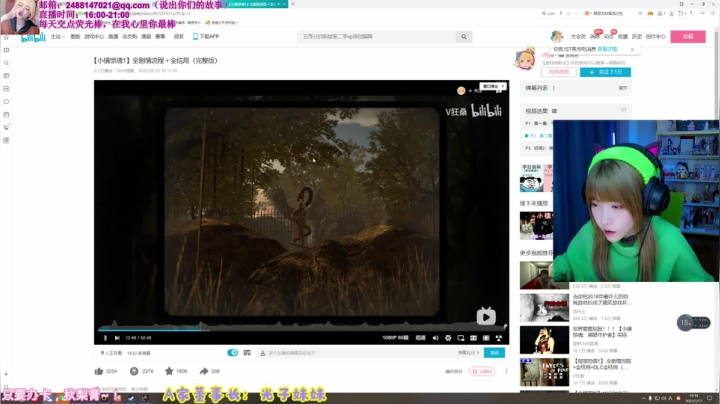Open 赛事 in top navigation
Image resolution: width=720 pixels, height=404 pixels.
tap(160, 36)
